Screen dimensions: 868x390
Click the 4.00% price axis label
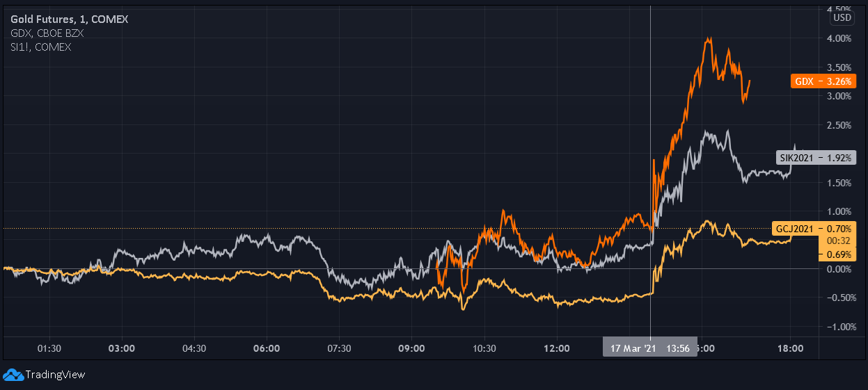pyautogui.click(x=839, y=38)
